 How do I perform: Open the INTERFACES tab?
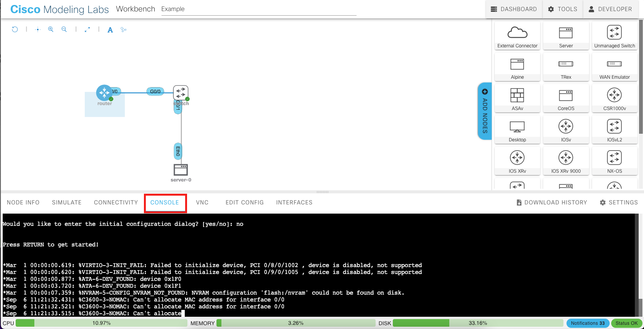tap(294, 203)
